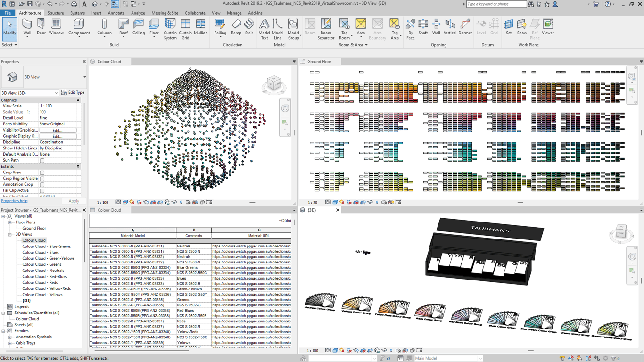Open the Properties help link

14,201
